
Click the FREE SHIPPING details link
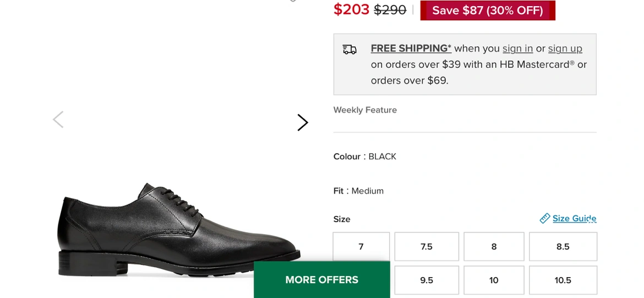pos(411,48)
